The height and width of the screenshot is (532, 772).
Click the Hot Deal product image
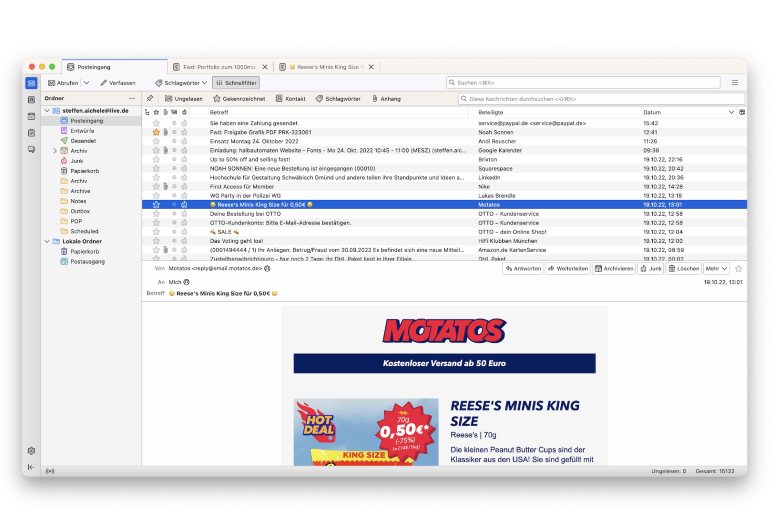click(366, 432)
